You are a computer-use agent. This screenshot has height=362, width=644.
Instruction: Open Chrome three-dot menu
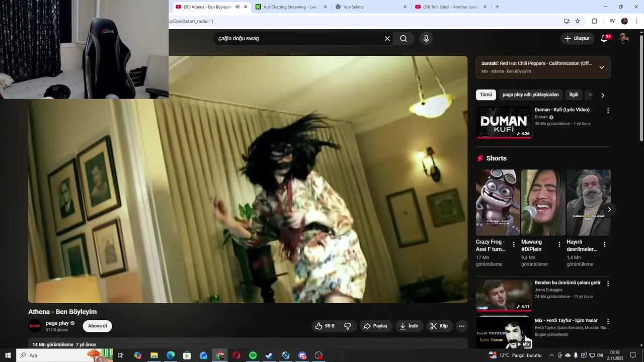636,21
